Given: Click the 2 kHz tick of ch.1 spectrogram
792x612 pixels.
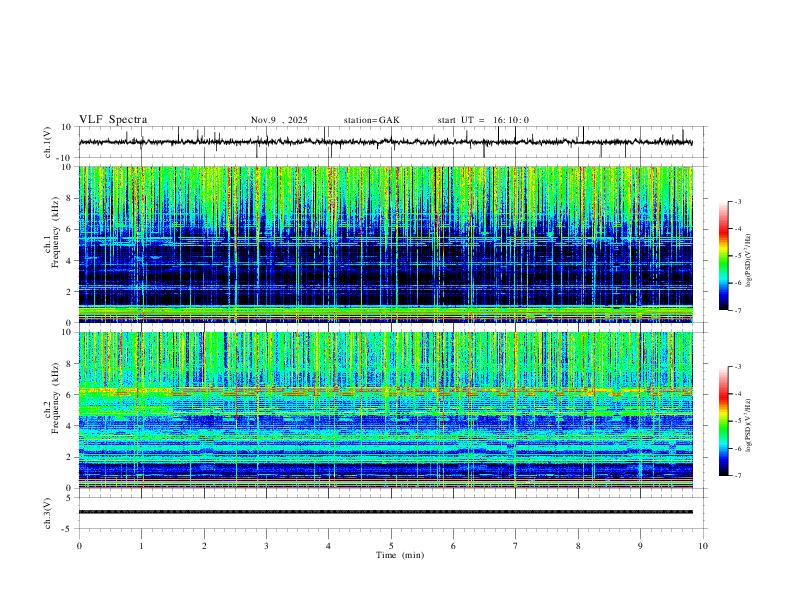Looking at the screenshot, I should 70,291.
